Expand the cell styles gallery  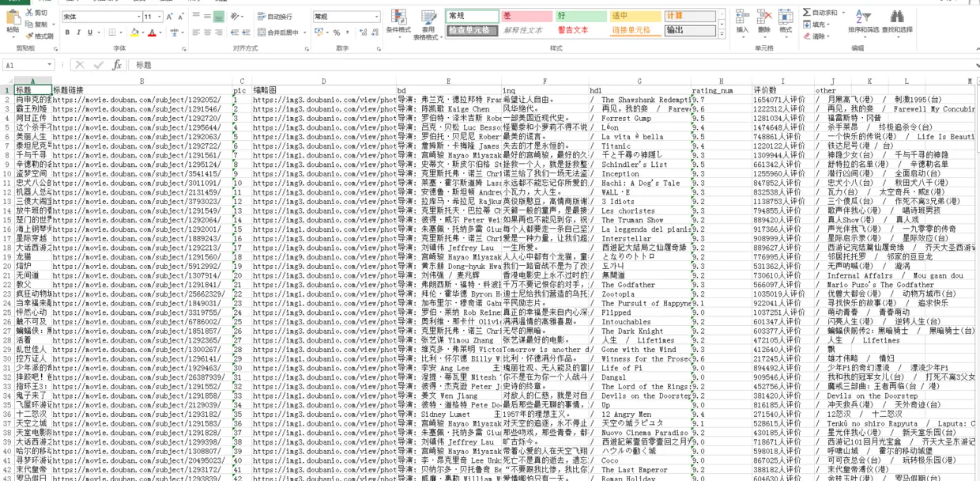coord(722,36)
